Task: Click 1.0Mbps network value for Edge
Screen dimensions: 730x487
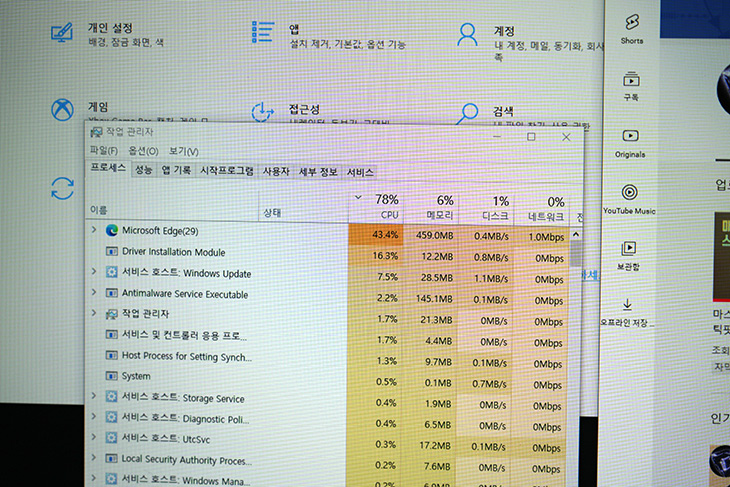Action: [x=546, y=237]
